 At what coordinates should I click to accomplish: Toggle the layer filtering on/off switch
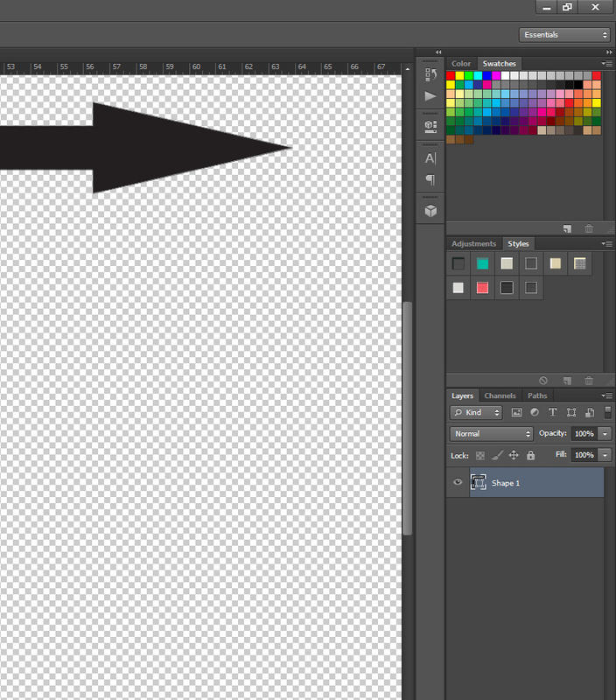[x=607, y=412]
